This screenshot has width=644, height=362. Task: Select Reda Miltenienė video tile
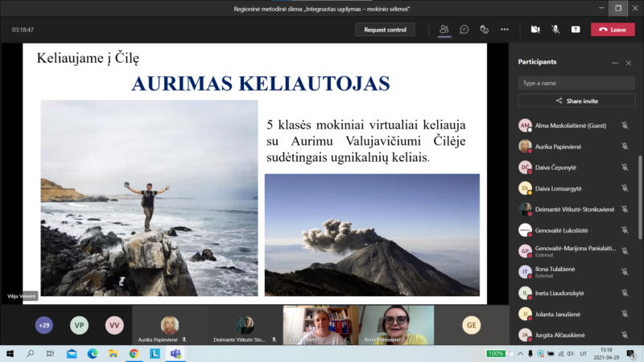tap(396, 325)
